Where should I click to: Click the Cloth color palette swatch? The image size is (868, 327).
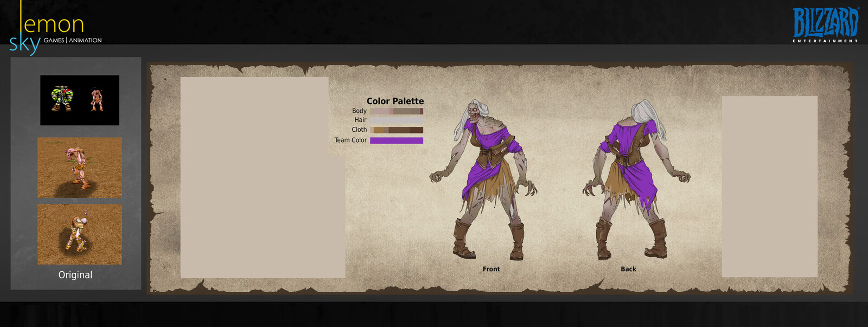(x=397, y=130)
